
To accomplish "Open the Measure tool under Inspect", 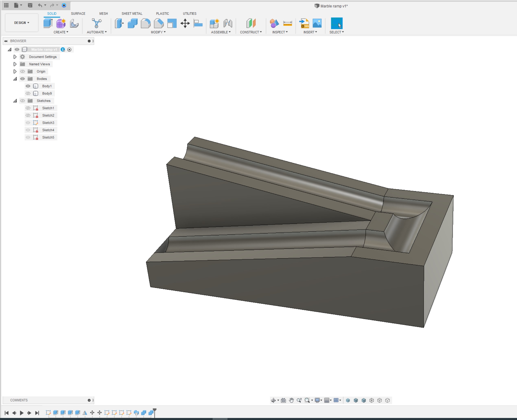I will click(x=288, y=23).
